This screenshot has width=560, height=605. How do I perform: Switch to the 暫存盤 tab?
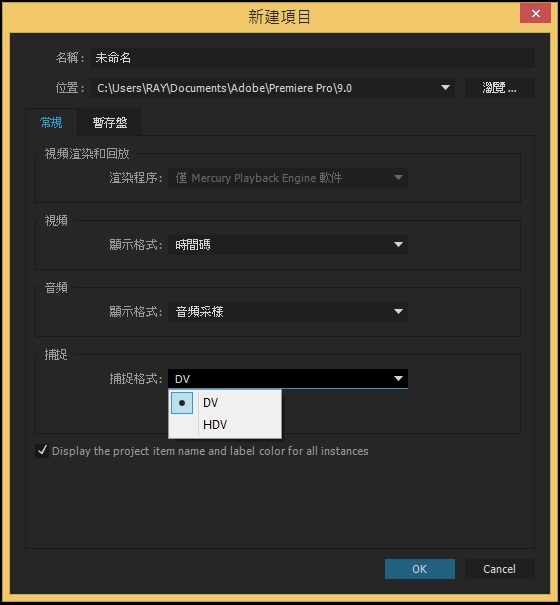coord(110,123)
